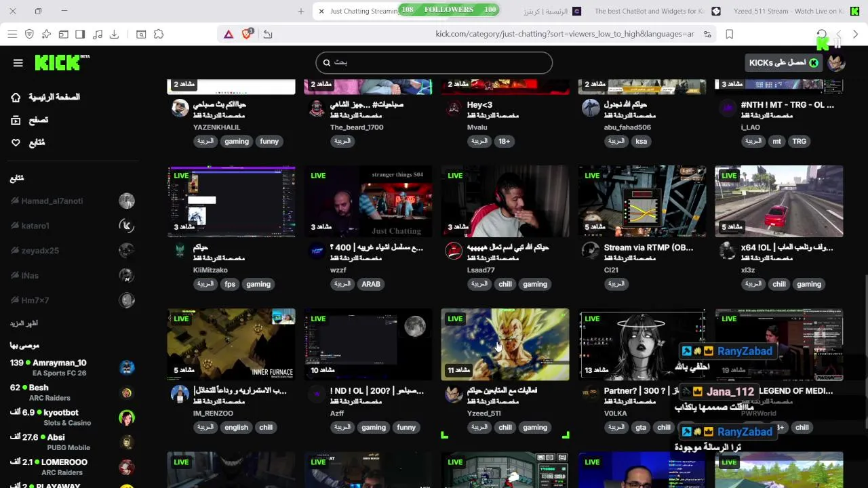Image resolution: width=868 pixels, height=488 pixels.
Task: Open kataro1 followed channel
Action: pos(72,226)
